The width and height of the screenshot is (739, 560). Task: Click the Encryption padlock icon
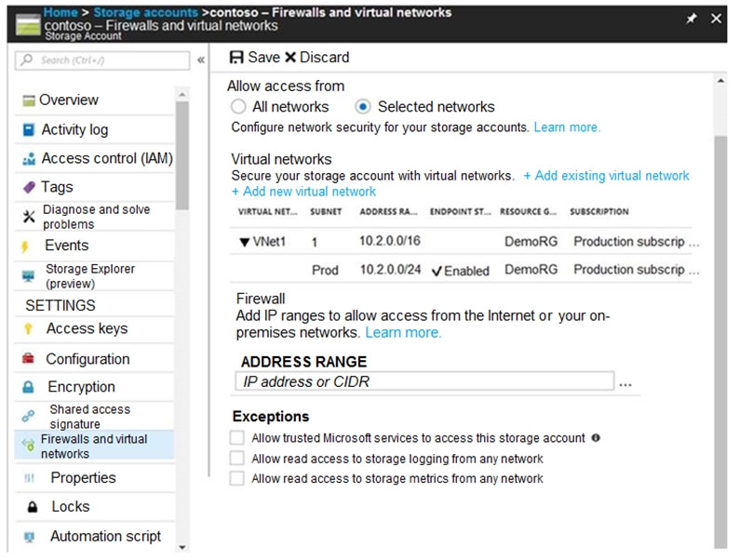tap(29, 387)
